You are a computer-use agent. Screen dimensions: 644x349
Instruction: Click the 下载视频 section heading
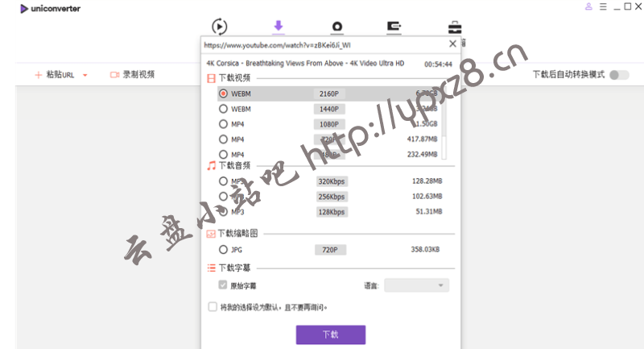point(234,78)
